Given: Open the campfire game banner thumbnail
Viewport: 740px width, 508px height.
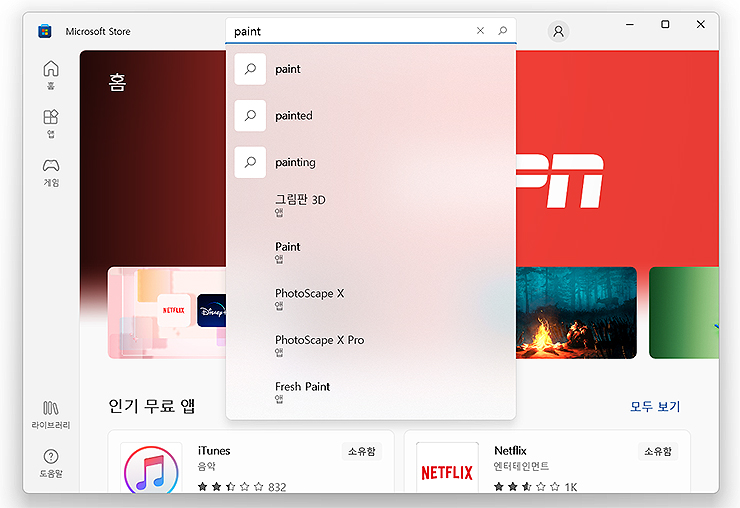Looking at the screenshot, I should 576,313.
